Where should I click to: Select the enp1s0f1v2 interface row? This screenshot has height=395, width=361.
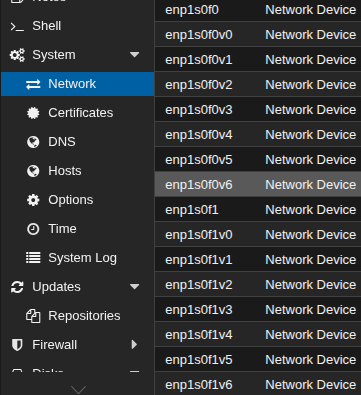pos(258,285)
